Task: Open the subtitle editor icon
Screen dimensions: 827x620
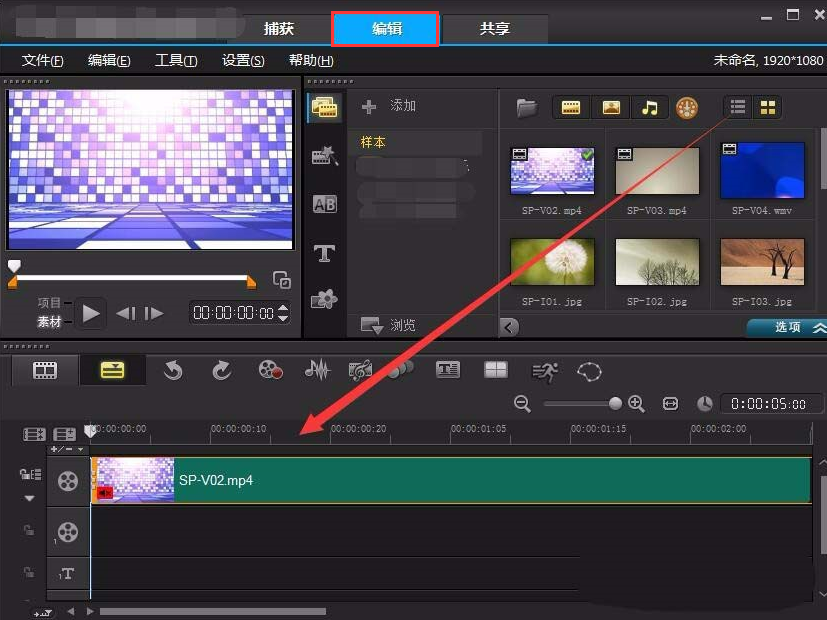Action: pyautogui.click(x=448, y=370)
